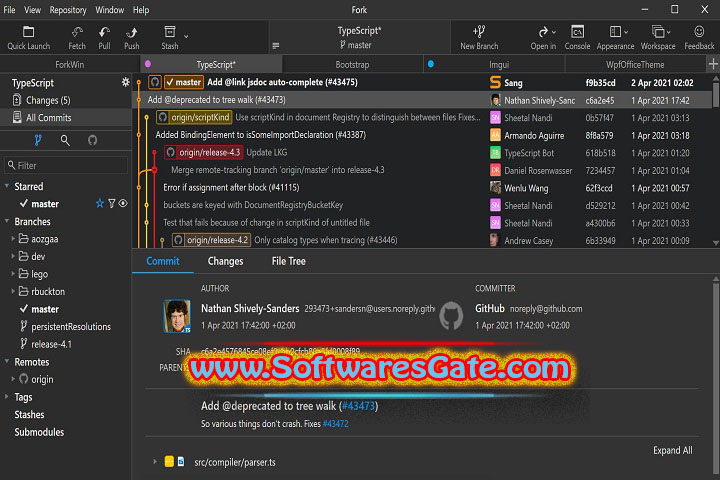
Task: Expand the origin remote
Action: [x=13, y=379]
